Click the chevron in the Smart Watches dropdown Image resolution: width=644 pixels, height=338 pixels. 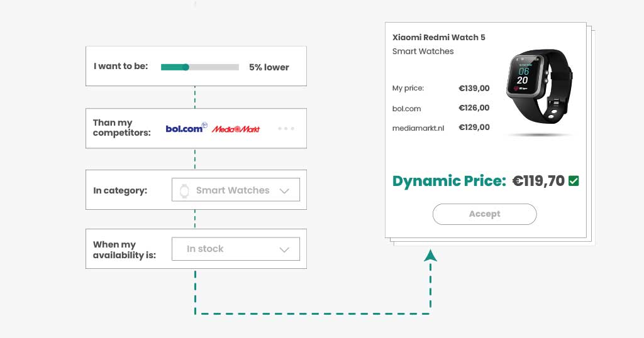tap(284, 191)
